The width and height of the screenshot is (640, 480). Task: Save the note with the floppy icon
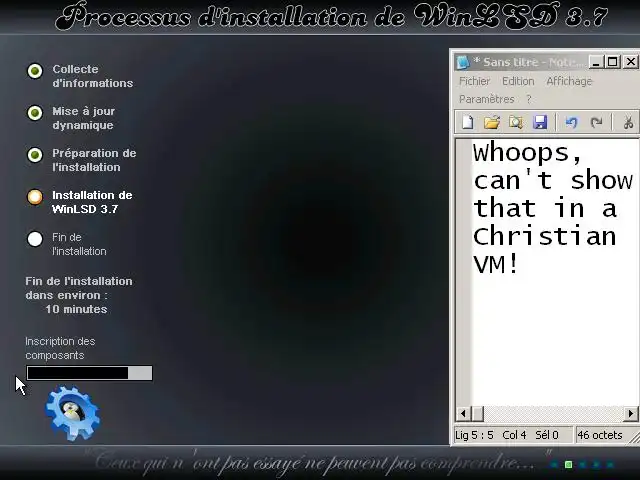tap(540, 122)
